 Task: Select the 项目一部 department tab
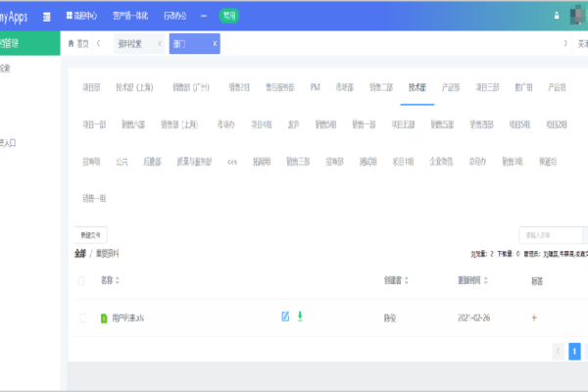coord(94,124)
